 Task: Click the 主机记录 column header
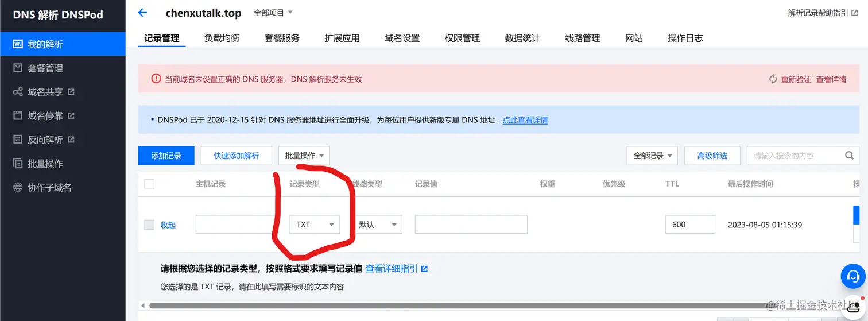point(211,184)
